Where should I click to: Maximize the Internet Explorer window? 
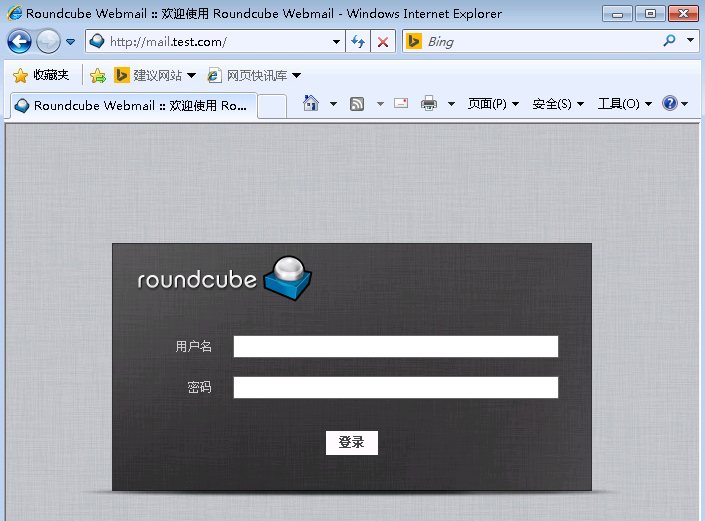[650, 14]
